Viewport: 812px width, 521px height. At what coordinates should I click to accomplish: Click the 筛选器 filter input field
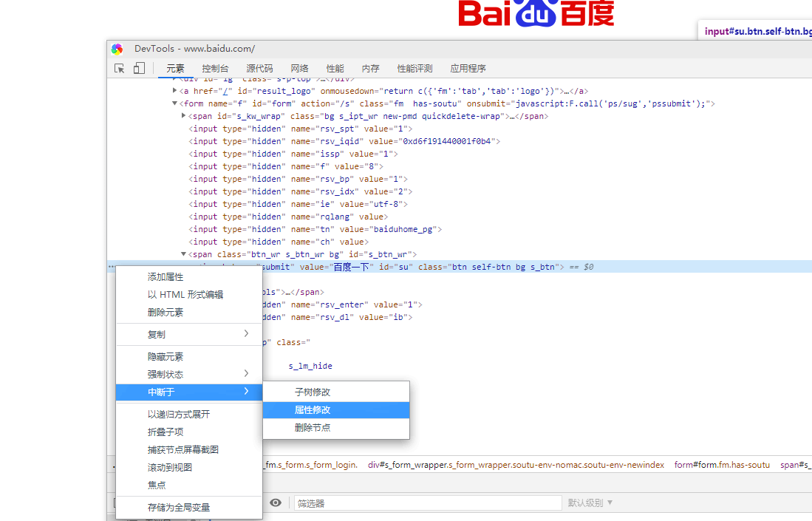point(428,503)
